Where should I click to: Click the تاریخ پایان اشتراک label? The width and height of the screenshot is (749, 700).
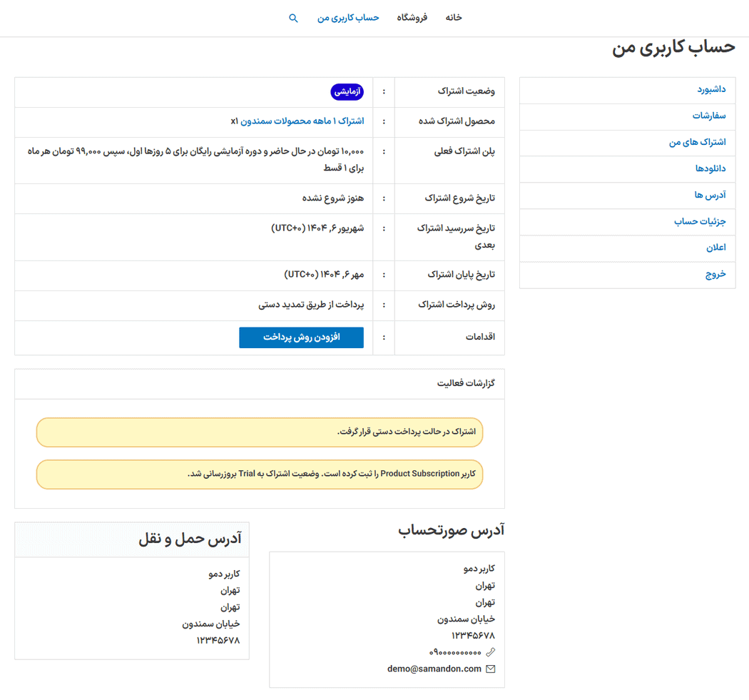tap(461, 275)
